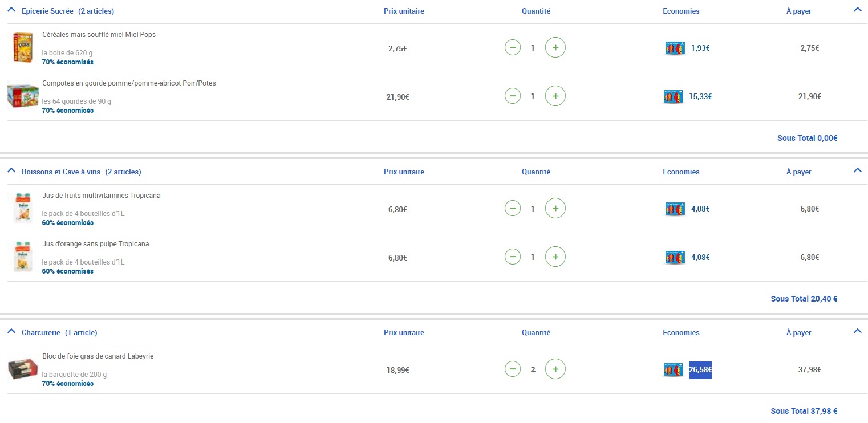This screenshot has width=868, height=423.
Task: Click Sous Total 37,98 € text
Action: pyautogui.click(x=804, y=411)
